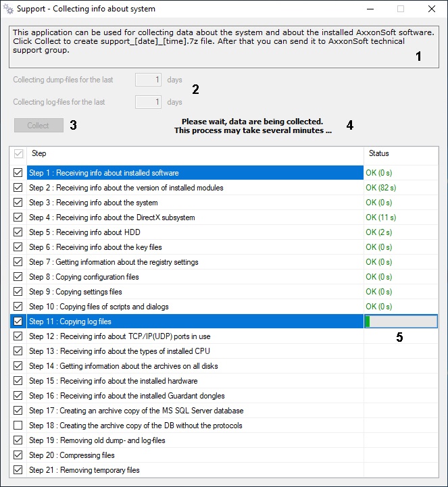
Task: Enable Step 18 DB without protocols checkbox
Action: [x=18, y=425]
